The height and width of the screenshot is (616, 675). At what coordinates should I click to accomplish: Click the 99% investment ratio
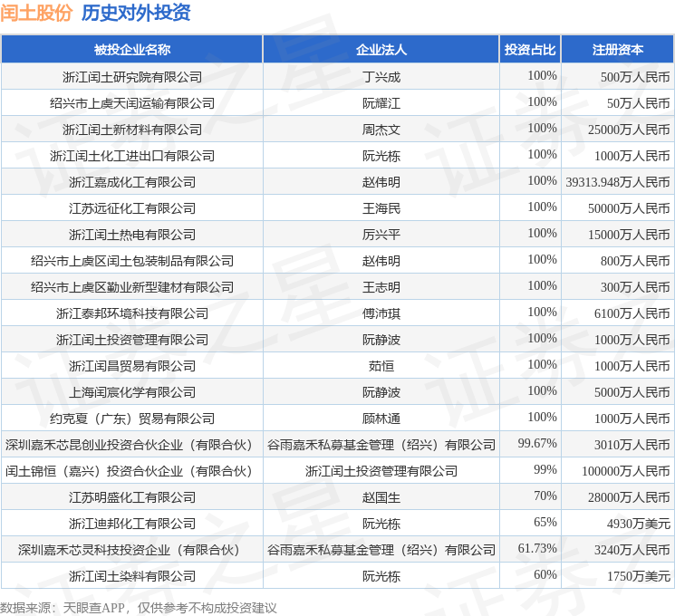coord(545,469)
